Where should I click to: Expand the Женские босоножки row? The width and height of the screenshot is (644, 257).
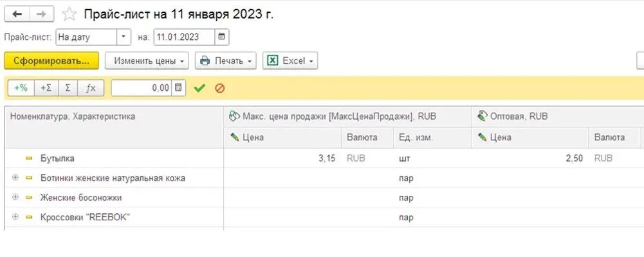[15, 197]
